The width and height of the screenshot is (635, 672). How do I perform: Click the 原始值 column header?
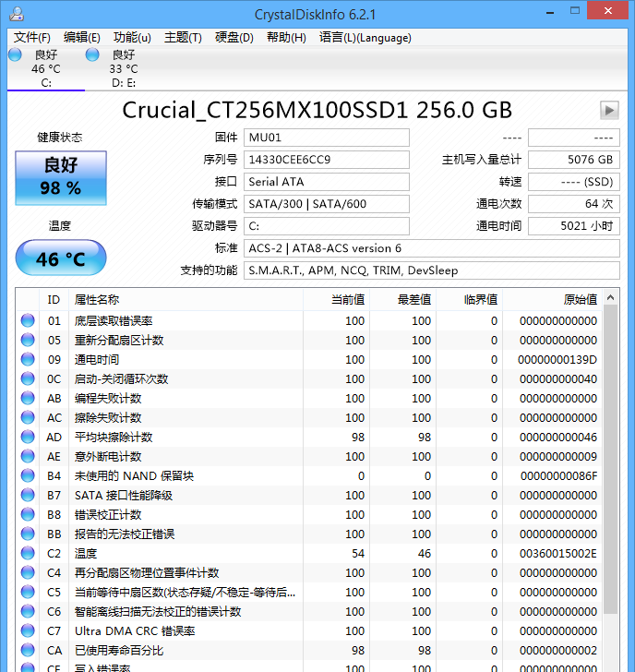[553, 300]
